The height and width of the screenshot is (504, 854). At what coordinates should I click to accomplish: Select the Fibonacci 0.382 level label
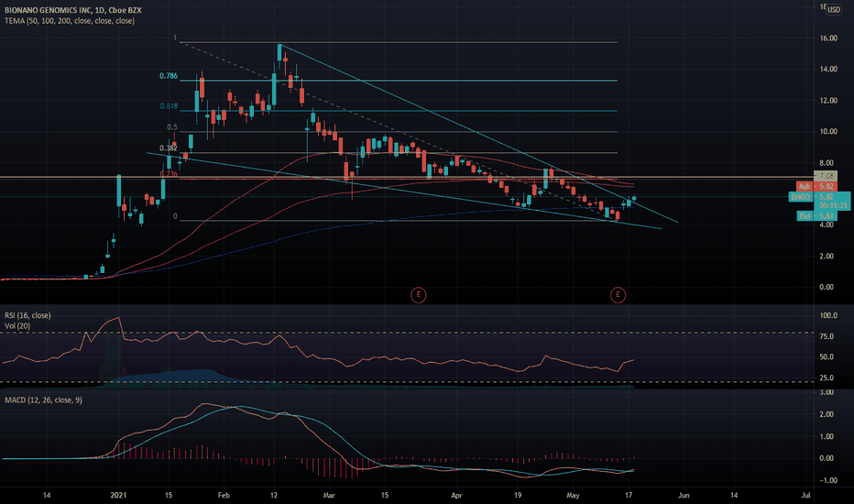coord(169,148)
